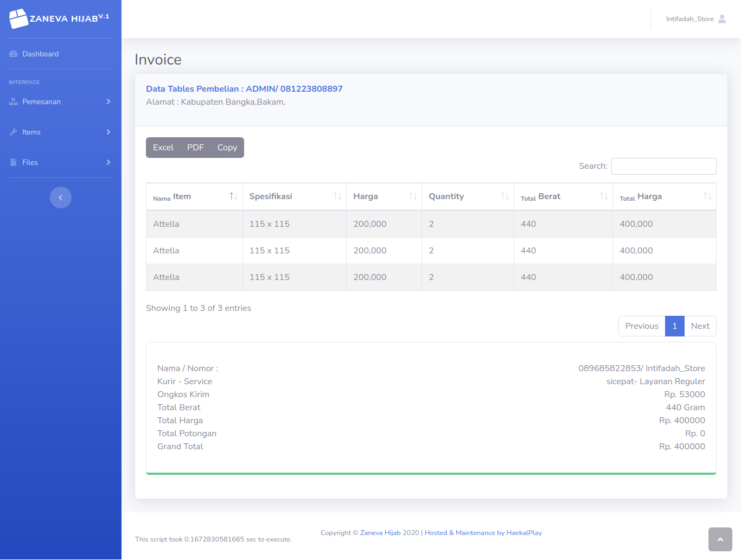Click the '089685822853/ Intifadah_Store' value
The width and height of the screenshot is (741, 560).
642,368
